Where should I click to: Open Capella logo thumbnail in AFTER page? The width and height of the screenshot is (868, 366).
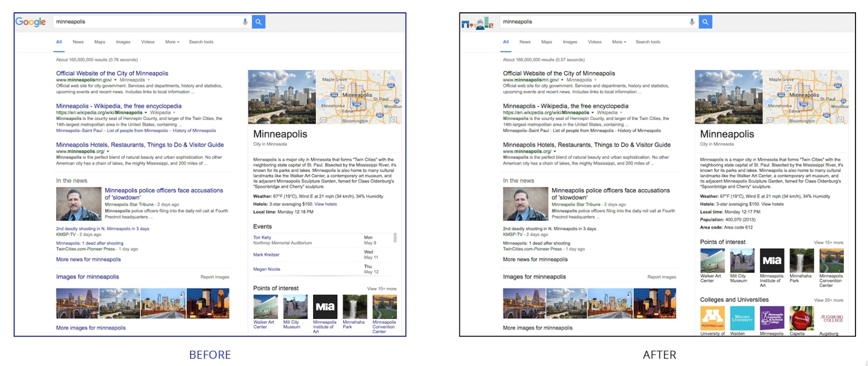coord(802,318)
